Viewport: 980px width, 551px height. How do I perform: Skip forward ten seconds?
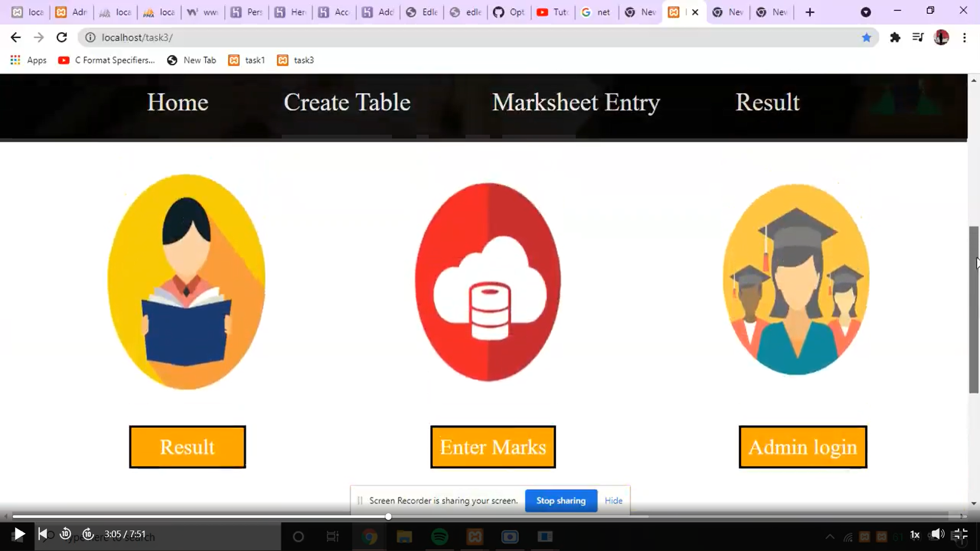coord(88,534)
